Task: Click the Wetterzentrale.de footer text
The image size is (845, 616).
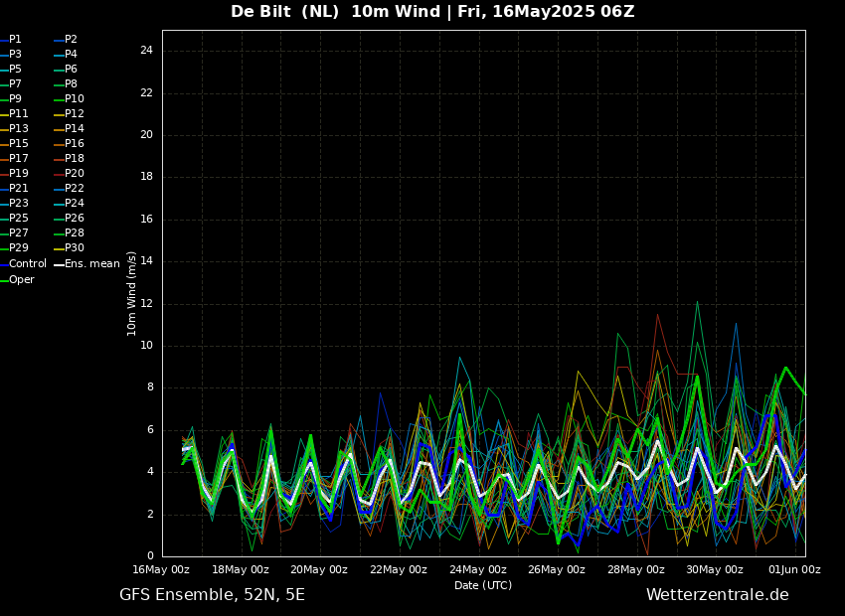Action: (x=717, y=595)
